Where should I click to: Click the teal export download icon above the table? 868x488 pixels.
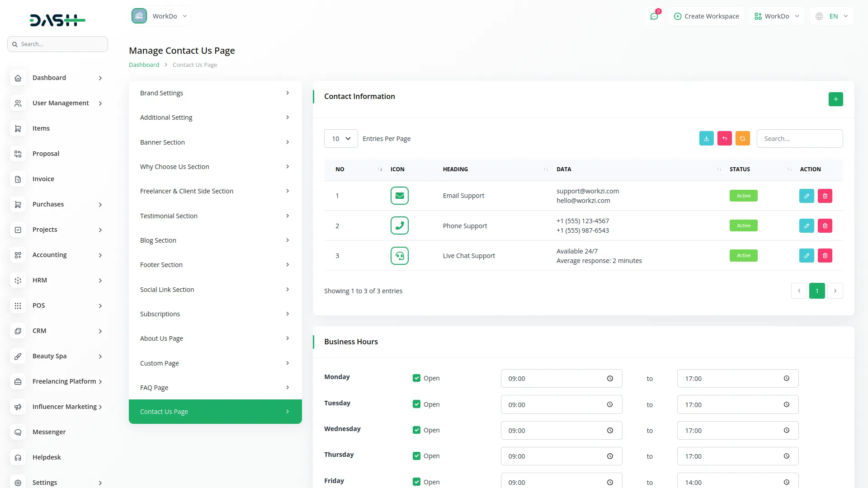click(x=706, y=138)
